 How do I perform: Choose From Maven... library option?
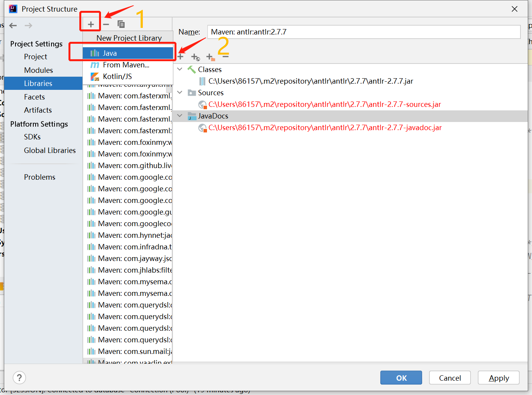tap(128, 65)
